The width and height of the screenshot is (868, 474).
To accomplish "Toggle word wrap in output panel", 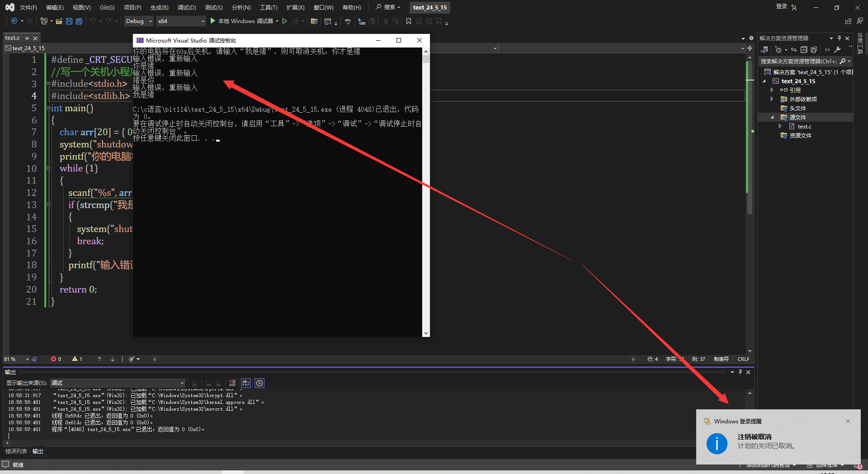I will [x=246, y=383].
